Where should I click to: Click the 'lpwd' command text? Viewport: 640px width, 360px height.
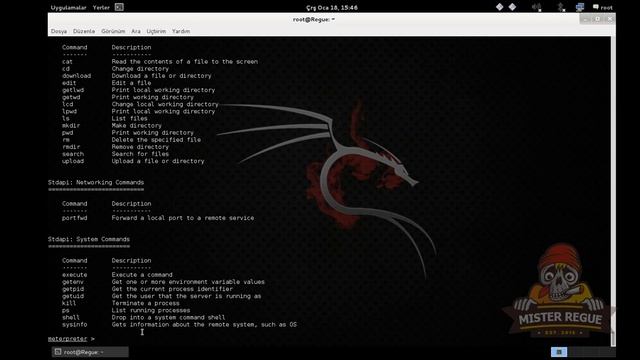(69, 111)
